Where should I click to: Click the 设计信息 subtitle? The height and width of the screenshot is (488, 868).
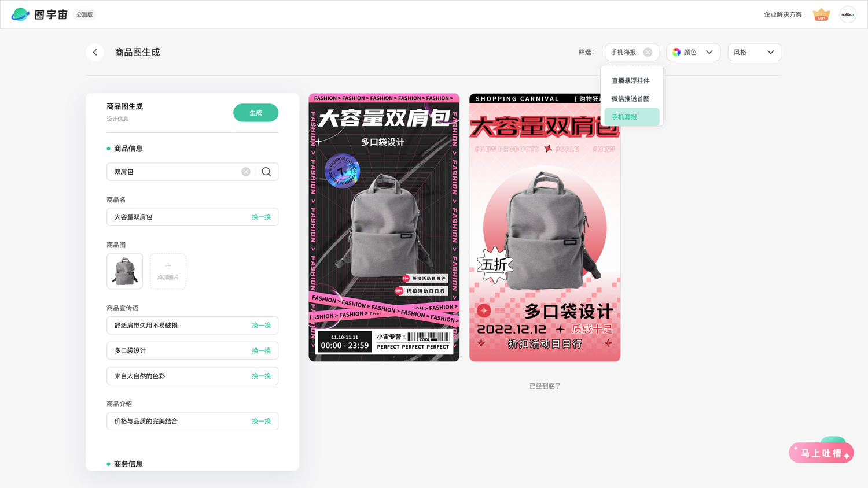[x=117, y=119]
